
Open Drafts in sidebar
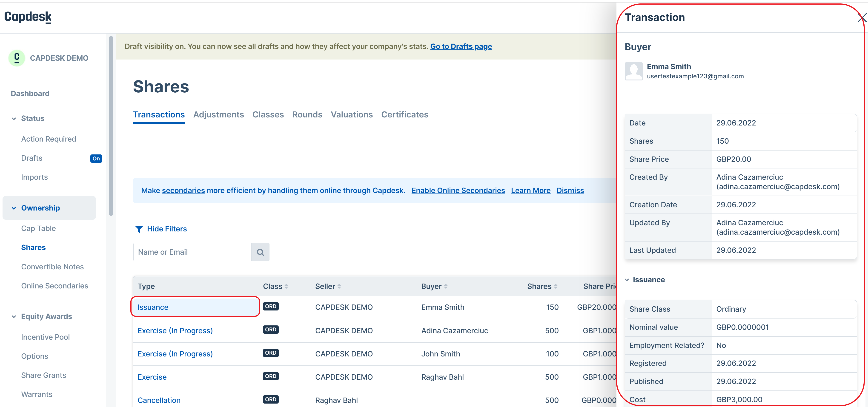[x=32, y=158]
